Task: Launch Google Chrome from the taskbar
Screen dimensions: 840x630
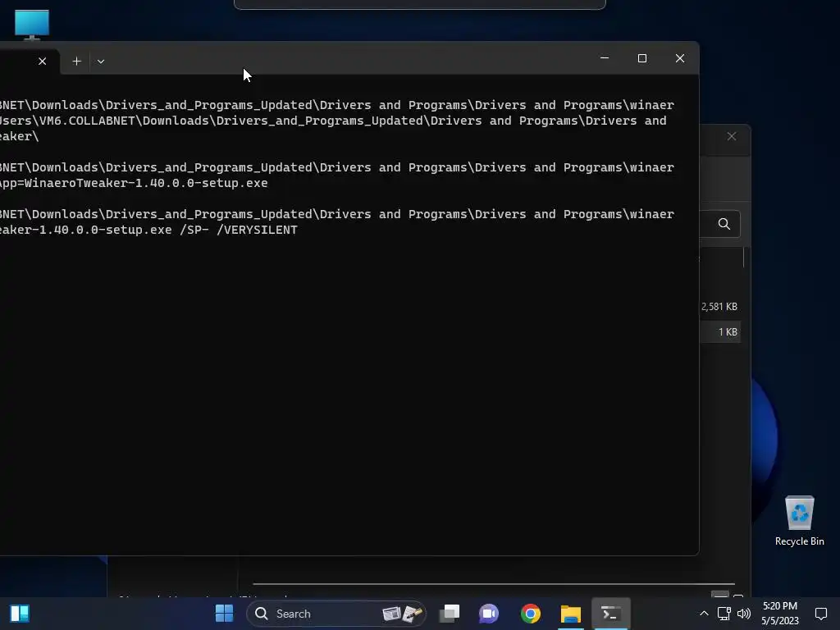Action: click(531, 614)
